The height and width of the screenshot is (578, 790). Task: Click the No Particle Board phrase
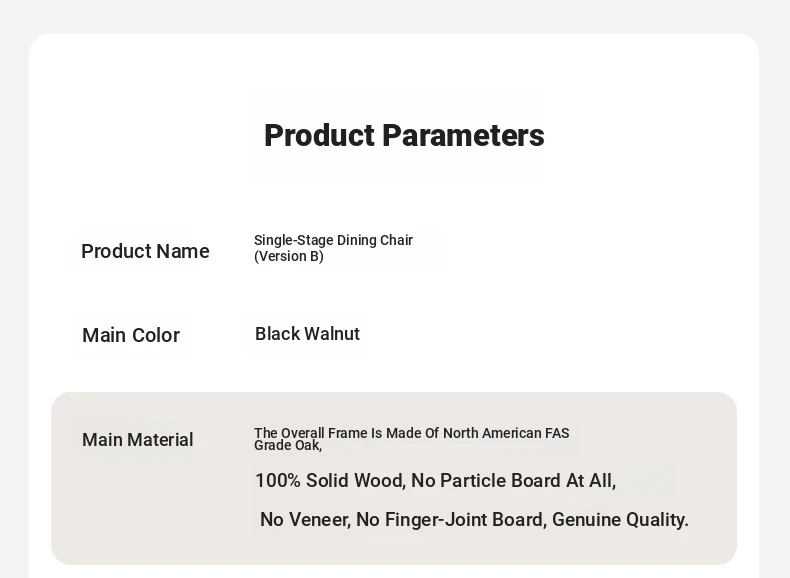[486, 481]
